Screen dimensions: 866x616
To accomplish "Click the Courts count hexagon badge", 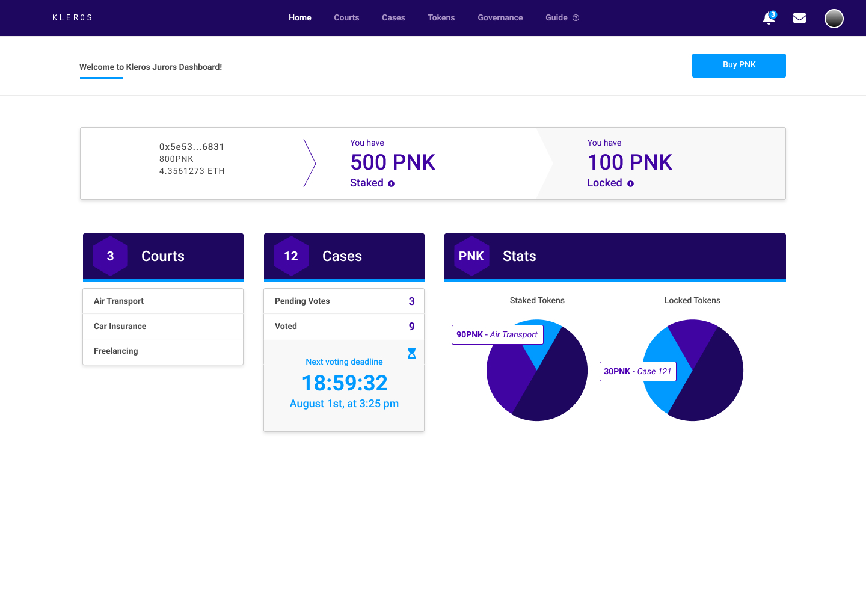I will 110,256.
